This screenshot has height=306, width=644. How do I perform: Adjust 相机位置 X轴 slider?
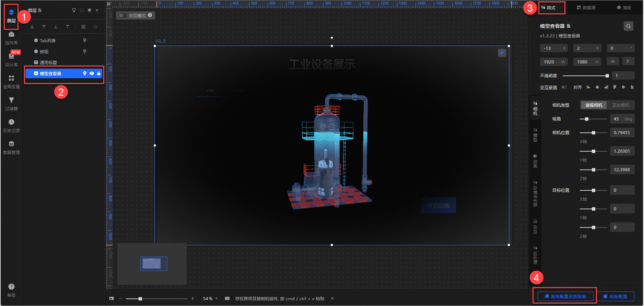593,133
